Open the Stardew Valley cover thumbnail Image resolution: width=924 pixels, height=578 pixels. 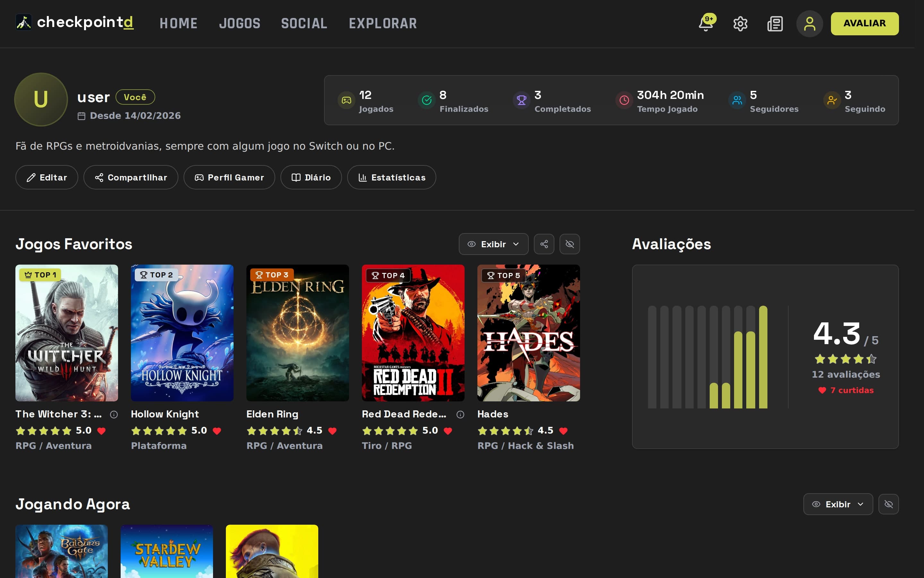167,551
